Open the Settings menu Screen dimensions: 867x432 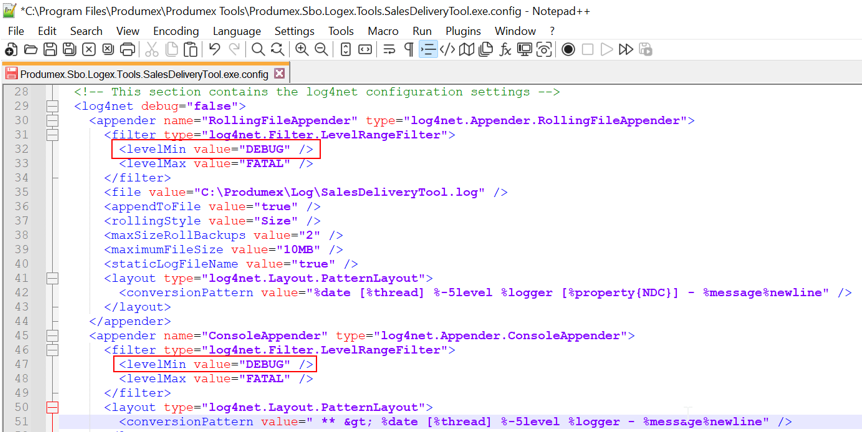pyautogui.click(x=295, y=31)
